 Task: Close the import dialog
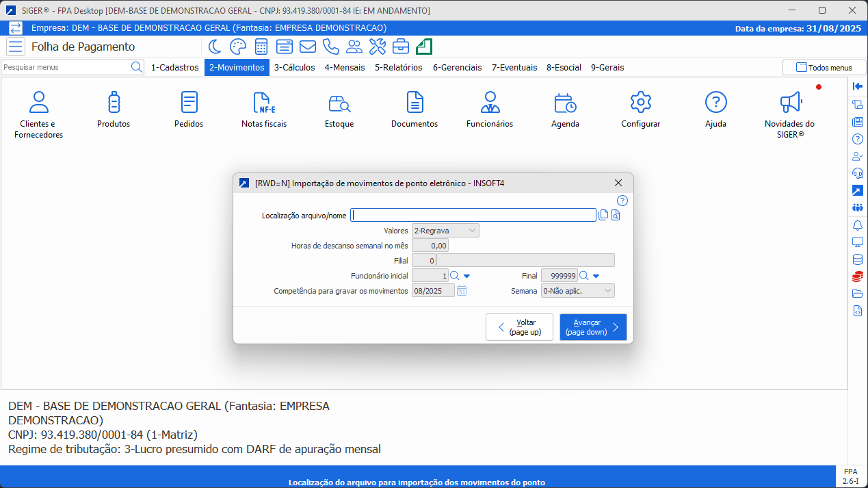618,183
